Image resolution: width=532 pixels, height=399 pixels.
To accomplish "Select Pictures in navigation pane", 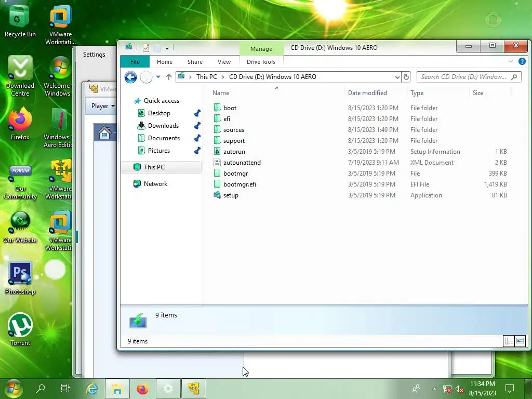I will pyautogui.click(x=158, y=151).
